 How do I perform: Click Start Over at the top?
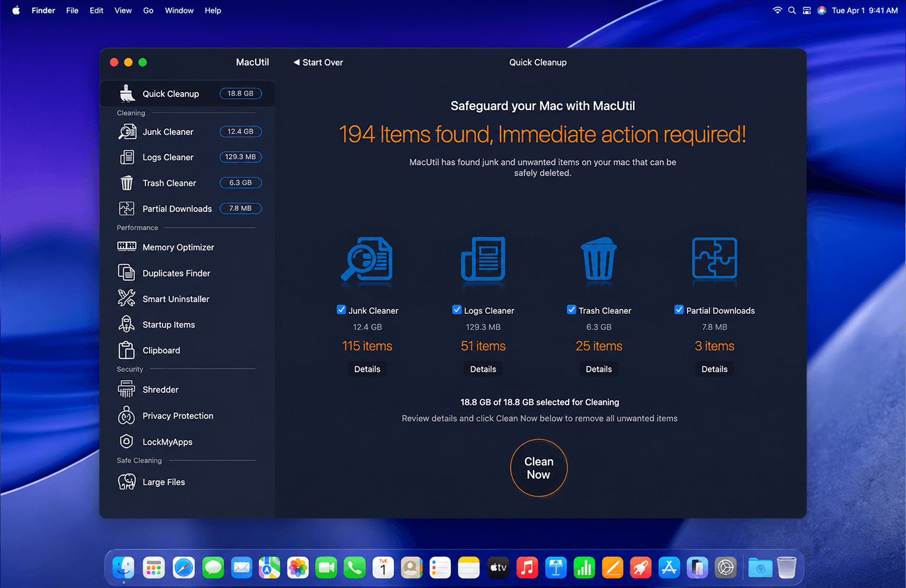point(318,63)
